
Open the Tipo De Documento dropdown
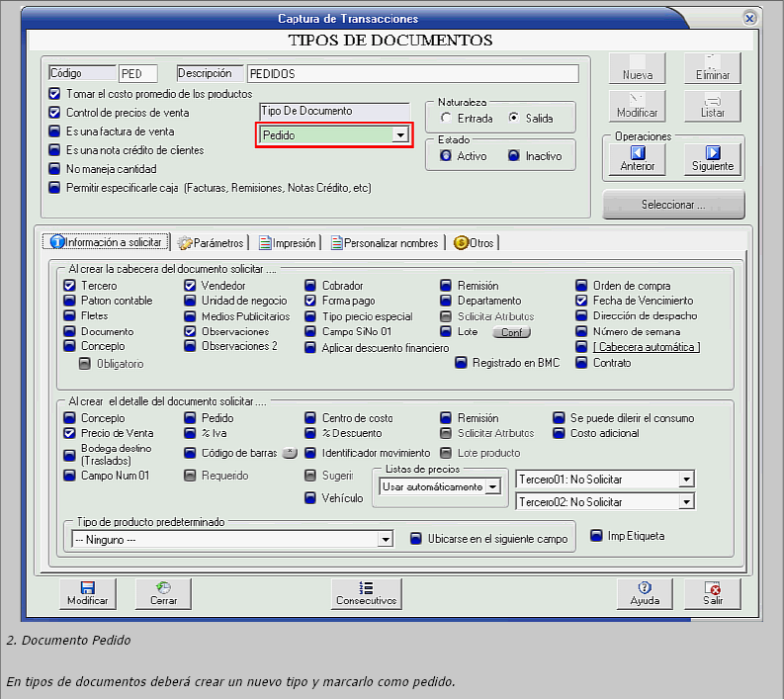tap(399, 135)
